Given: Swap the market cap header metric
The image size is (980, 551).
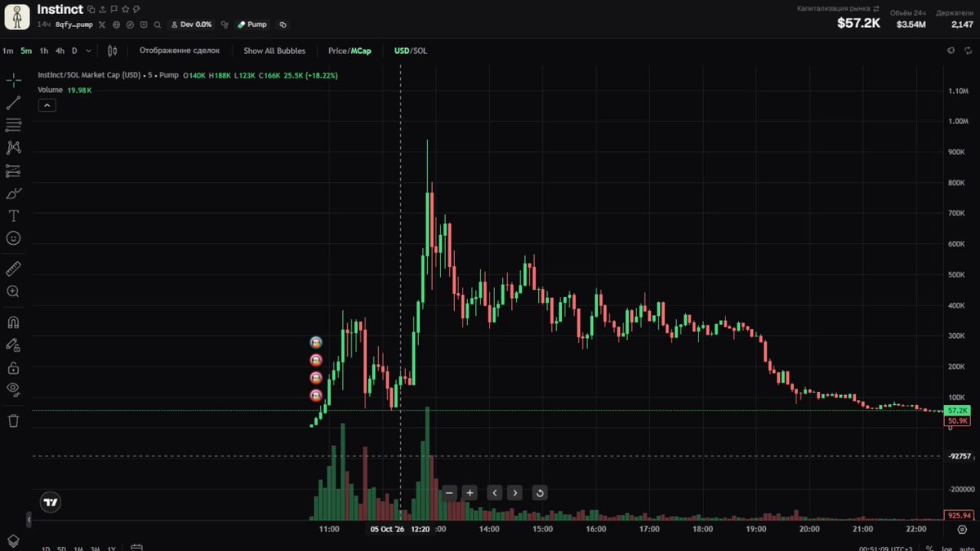Looking at the screenshot, I should [x=876, y=8].
